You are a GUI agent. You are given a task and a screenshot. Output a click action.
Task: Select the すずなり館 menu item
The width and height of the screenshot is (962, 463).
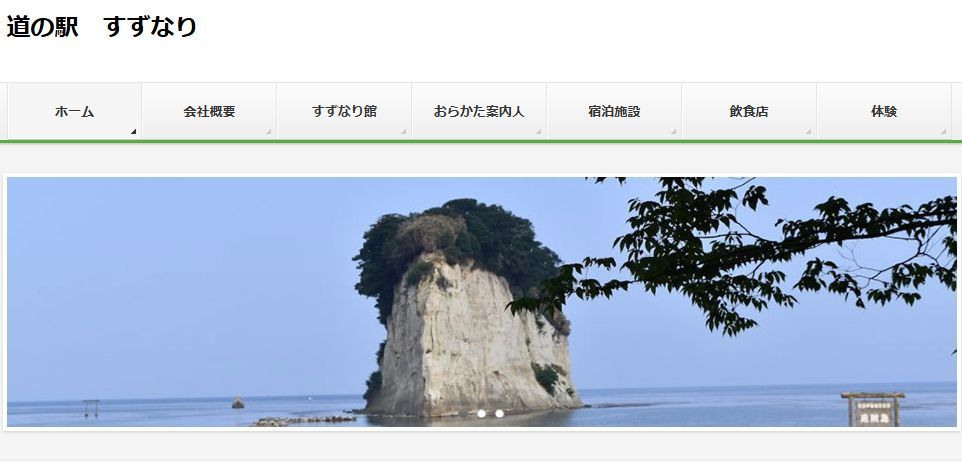tap(344, 111)
